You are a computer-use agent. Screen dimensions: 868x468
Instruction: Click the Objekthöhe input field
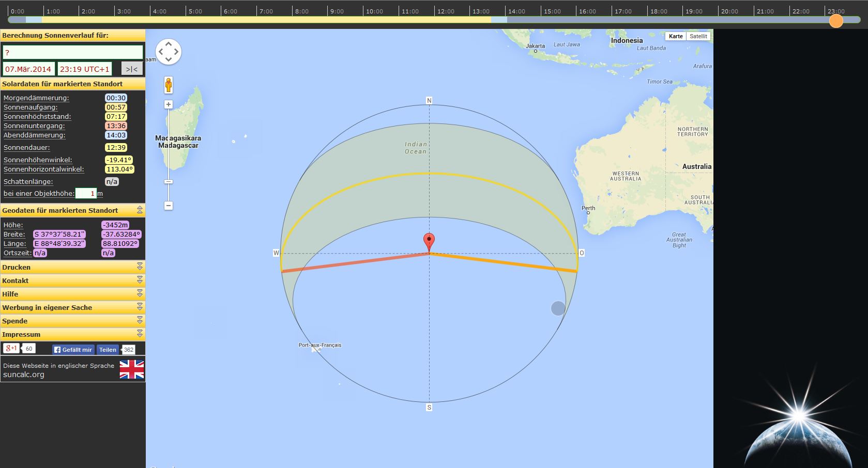[x=86, y=193]
